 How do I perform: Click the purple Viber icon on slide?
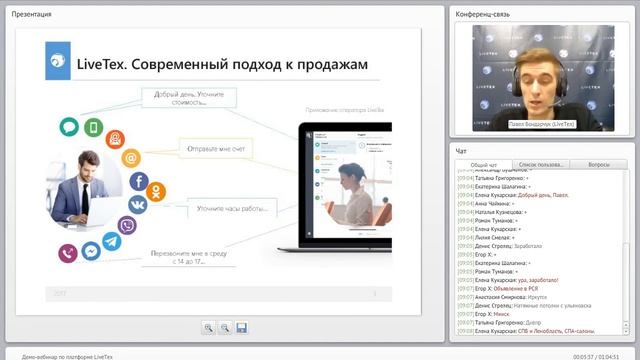point(127,225)
